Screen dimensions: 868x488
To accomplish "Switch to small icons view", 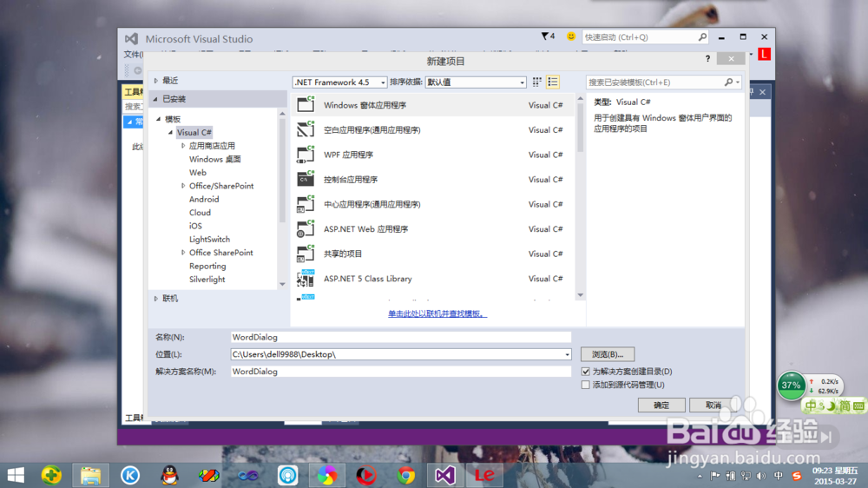I will [537, 82].
